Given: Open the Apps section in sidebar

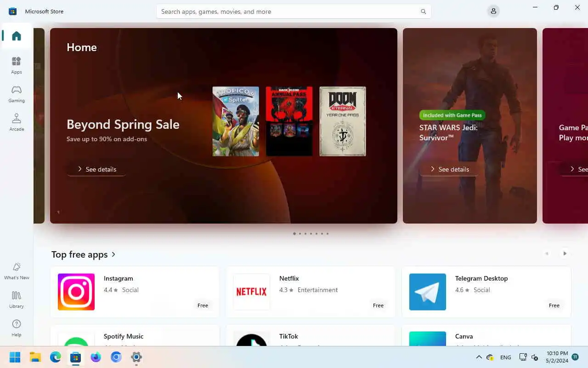Looking at the screenshot, I should coord(17,65).
